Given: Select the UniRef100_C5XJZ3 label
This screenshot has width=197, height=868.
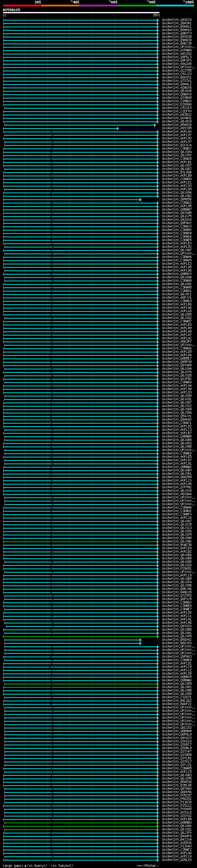Looking at the screenshot, I should pos(176,74).
